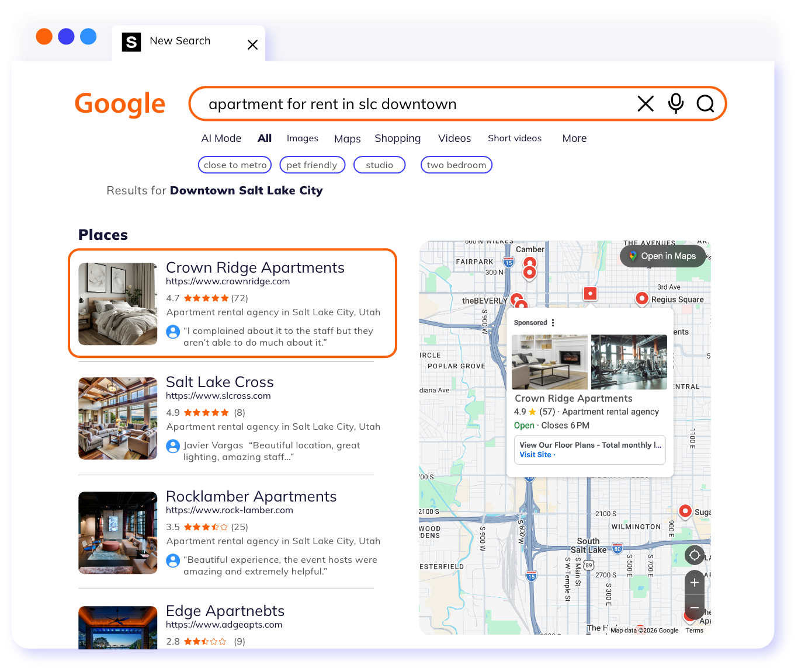Switch to the Maps tab
Screen dimensions: 798x672
click(x=348, y=139)
